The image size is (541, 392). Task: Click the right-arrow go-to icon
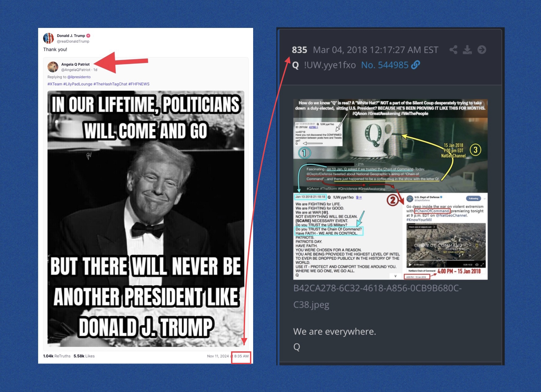[481, 50]
